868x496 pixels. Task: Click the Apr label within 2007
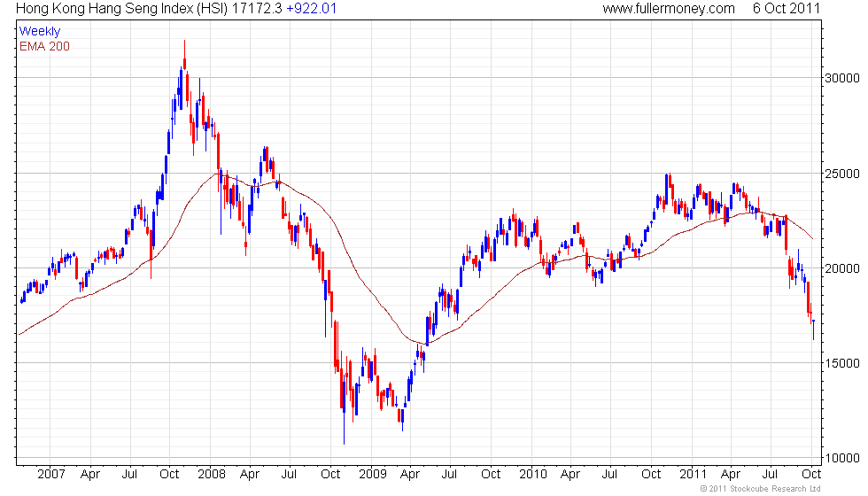(90, 475)
